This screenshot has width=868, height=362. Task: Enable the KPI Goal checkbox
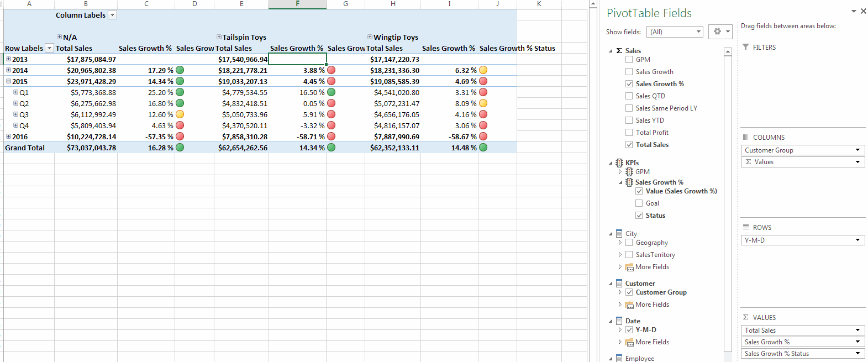(x=639, y=203)
